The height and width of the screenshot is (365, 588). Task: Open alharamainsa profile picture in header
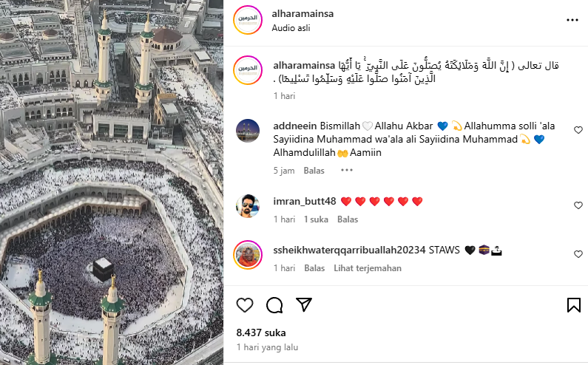coord(248,20)
